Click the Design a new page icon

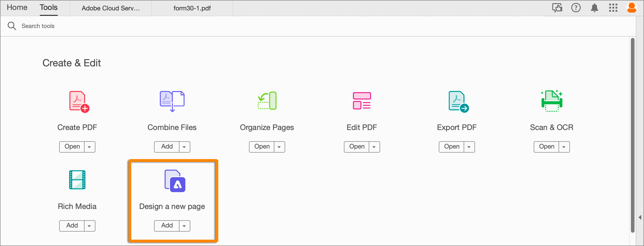(175, 181)
